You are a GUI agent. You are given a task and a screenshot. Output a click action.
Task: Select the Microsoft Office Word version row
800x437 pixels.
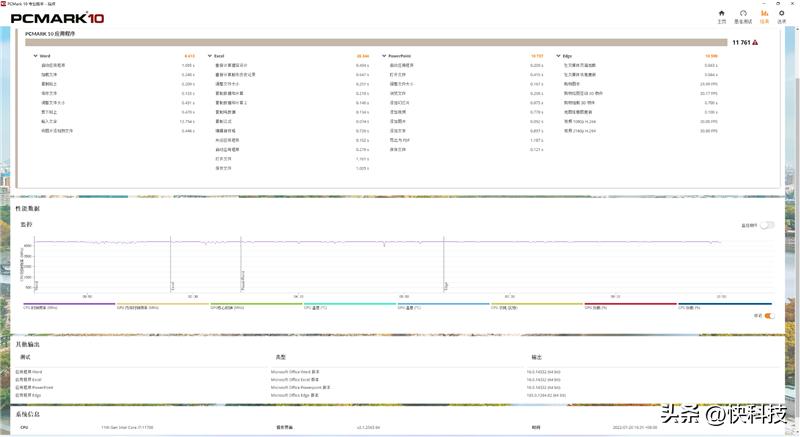(398, 372)
